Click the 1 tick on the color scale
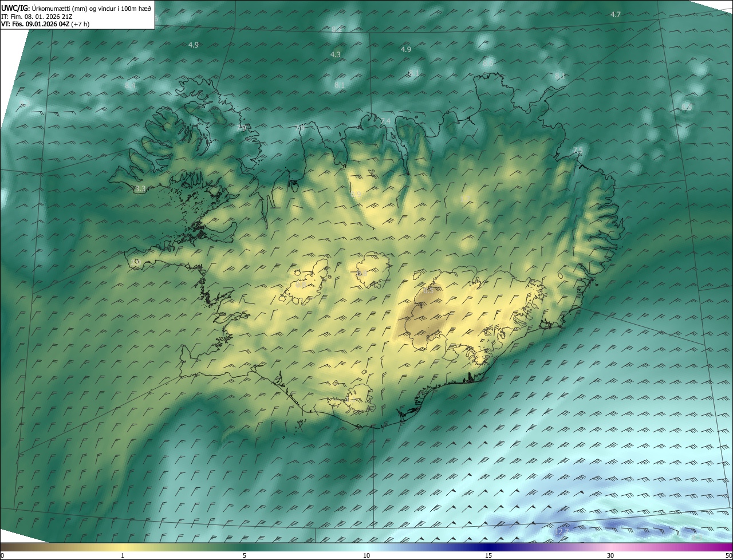Screen dimensions: 733x560 point(123,555)
